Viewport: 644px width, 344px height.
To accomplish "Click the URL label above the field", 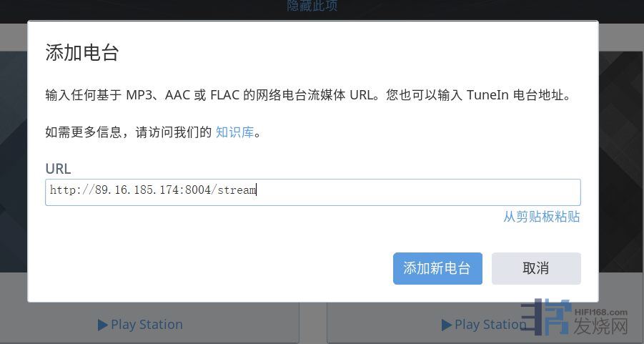I will click(58, 169).
